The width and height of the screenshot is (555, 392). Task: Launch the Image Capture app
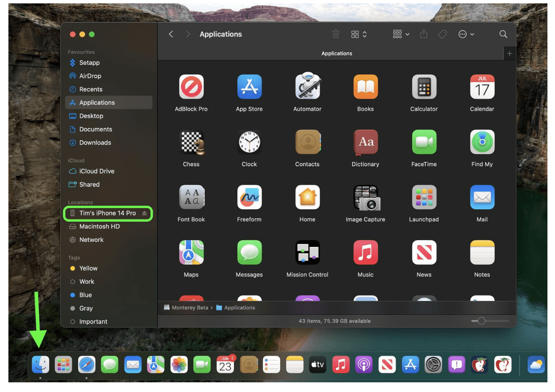pyautogui.click(x=367, y=198)
